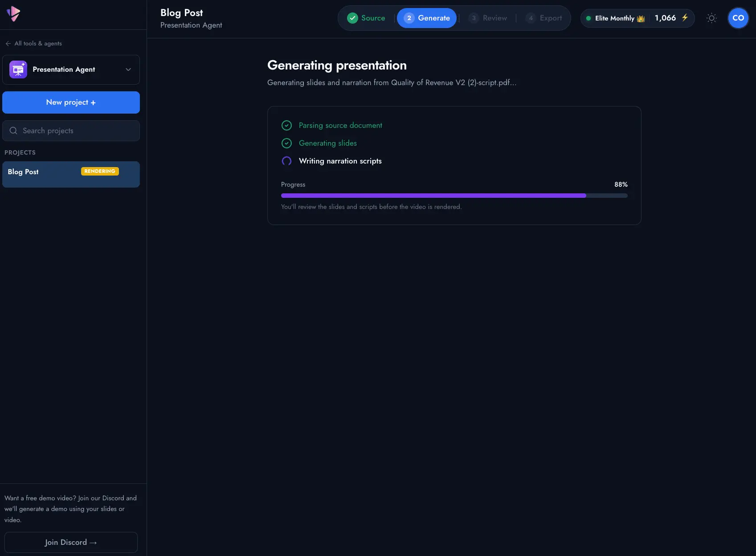756x556 pixels.
Task: Open the Review step
Action: (x=487, y=18)
